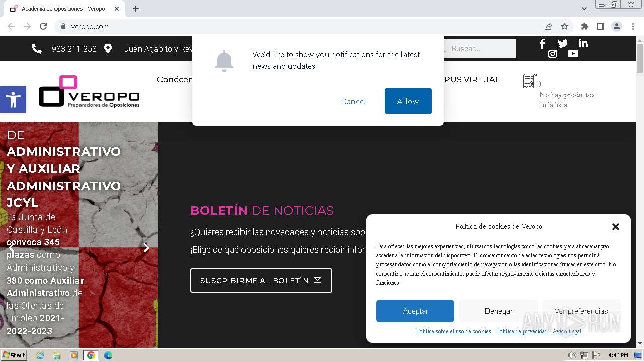Open the browser extensions puzzle icon
The width and height of the screenshot is (644, 362).
pos(584,27)
